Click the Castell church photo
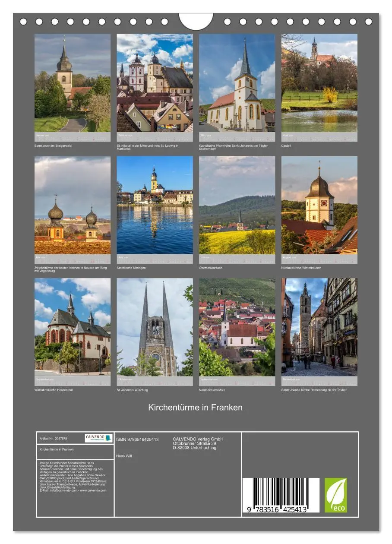392x544 pixels. pos(319,83)
